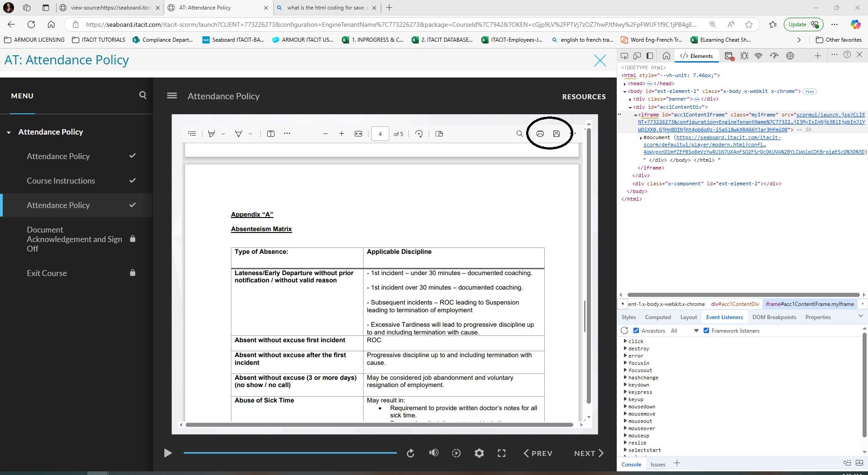Image resolution: width=868 pixels, height=475 pixels.
Task: Click the fullscreen icon in the course player
Action: tap(502, 453)
